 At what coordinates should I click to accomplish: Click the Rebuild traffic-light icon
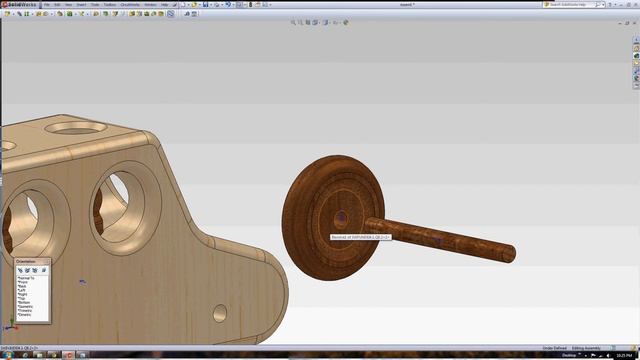(x=250, y=5)
